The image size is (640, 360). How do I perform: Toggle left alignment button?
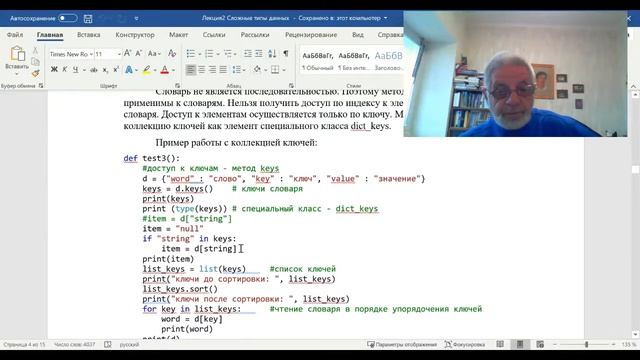(191, 70)
